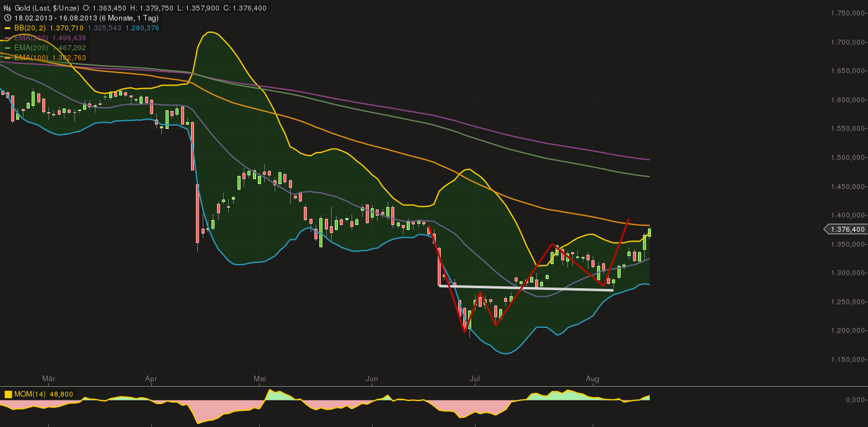The width and height of the screenshot is (868, 427).
Task: Click the EMA(200) value 1.467,292 text
Action: click(70, 47)
